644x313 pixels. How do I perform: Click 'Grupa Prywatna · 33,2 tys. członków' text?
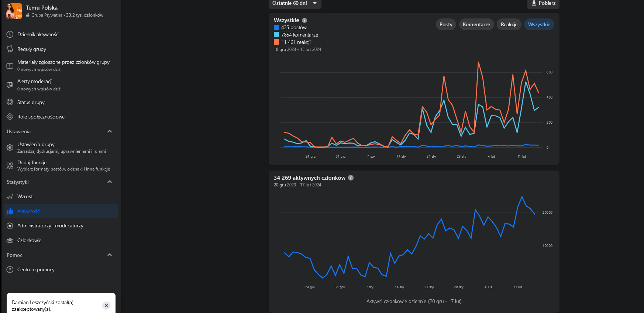(67, 15)
